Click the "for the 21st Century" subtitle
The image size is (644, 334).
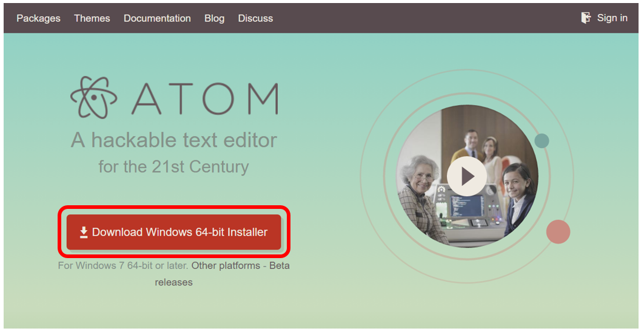173,166
